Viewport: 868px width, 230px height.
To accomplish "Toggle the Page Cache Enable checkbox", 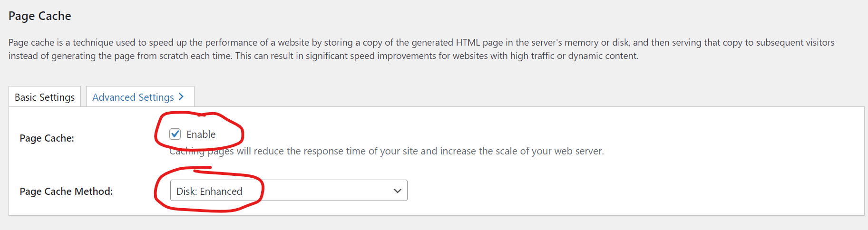I will (x=175, y=134).
